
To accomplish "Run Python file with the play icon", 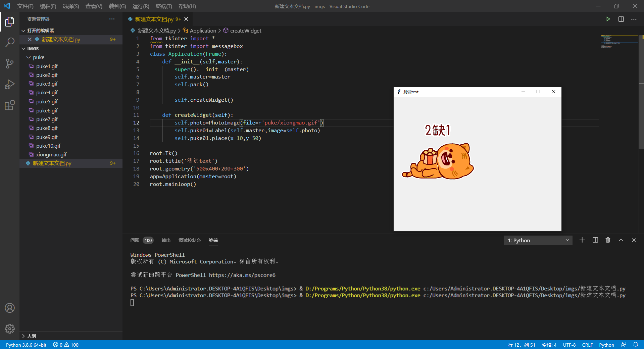I will pos(608,19).
